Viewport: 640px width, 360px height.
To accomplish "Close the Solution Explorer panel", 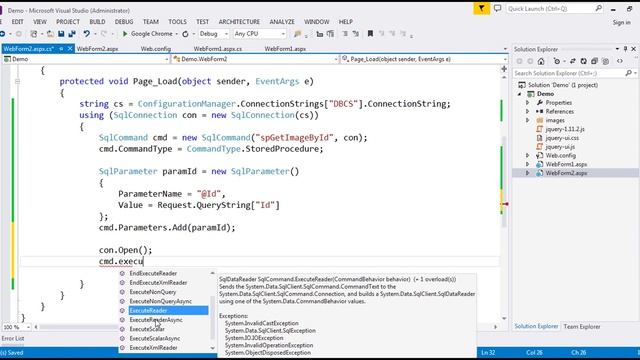I will [x=633, y=49].
